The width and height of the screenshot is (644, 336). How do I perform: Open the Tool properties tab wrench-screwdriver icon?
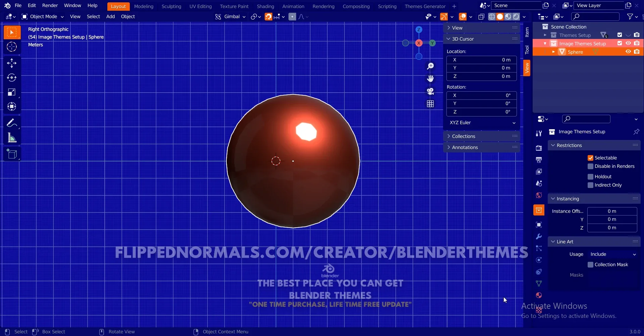539,133
